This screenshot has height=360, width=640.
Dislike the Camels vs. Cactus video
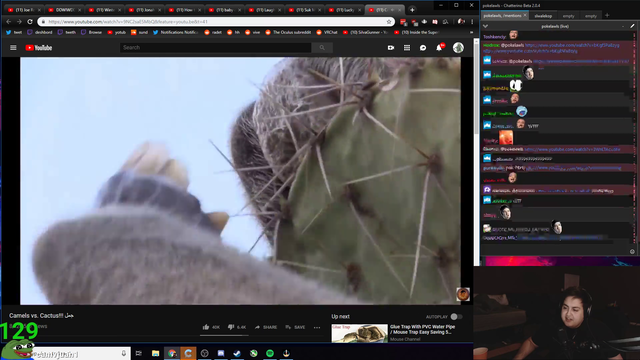point(237,327)
